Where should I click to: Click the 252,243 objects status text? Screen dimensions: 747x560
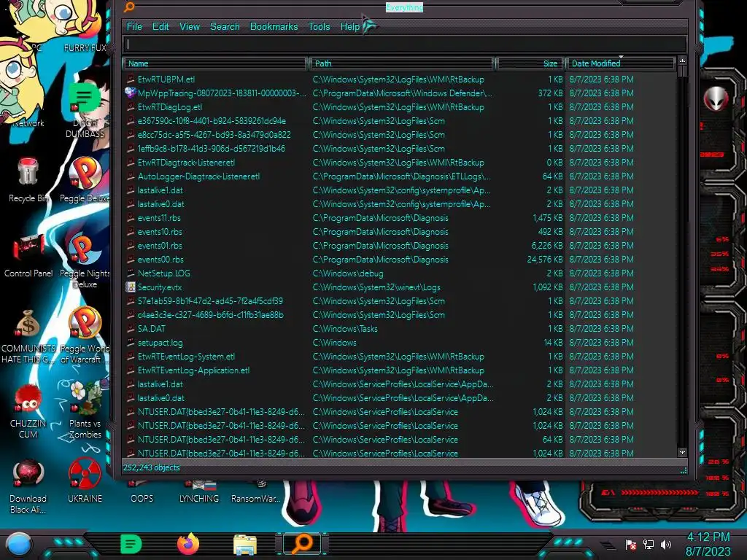click(x=152, y=467)
